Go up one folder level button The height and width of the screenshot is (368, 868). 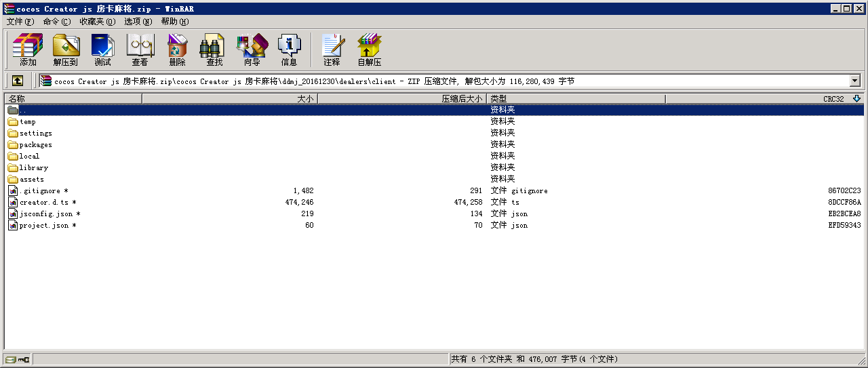[x=18, y=81]
